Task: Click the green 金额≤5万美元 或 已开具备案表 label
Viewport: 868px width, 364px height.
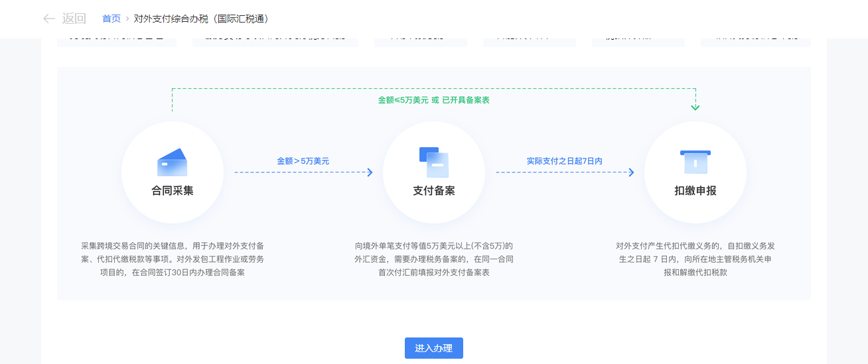Action: click(434, 100)
